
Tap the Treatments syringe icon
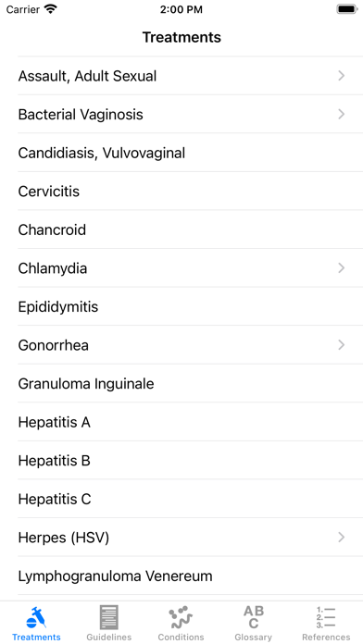(x=36, y=617)
